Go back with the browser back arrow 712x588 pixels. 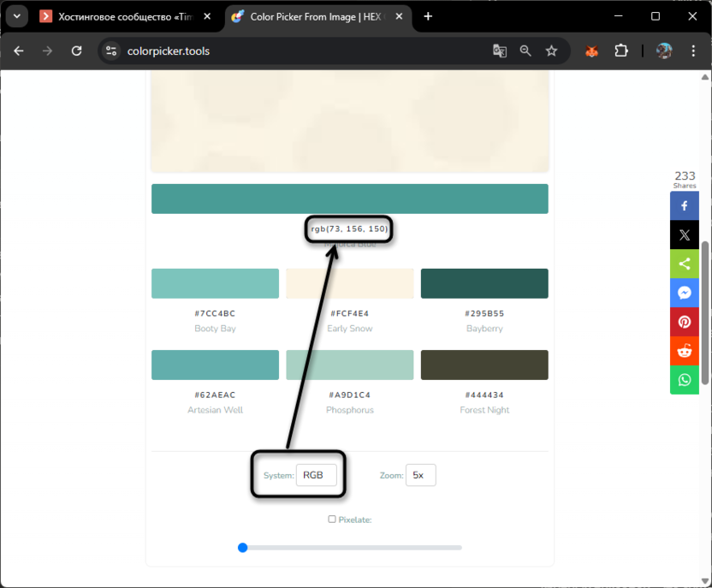(19, 50)
